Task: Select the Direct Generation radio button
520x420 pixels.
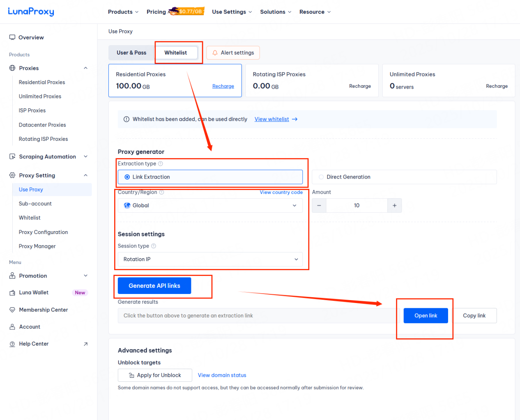Action: pyautogui.click(x=320, y=177)
